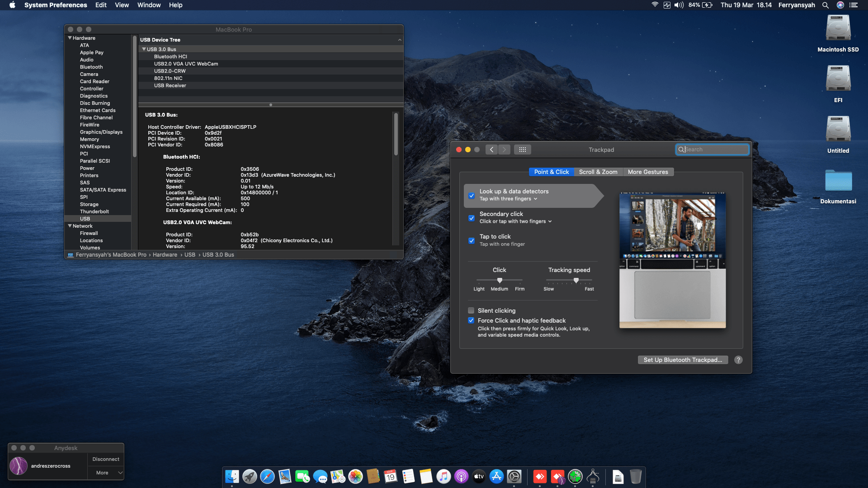This screenshot has height=488, width=868.
Task: Open the EFI drive on desktop
Action: (x=838, y=79)
